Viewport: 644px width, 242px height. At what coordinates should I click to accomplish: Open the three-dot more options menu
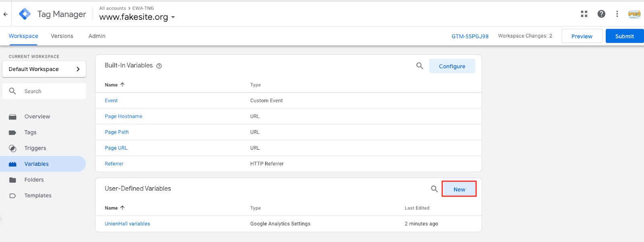pyautogui.click(x=617, y=14)
